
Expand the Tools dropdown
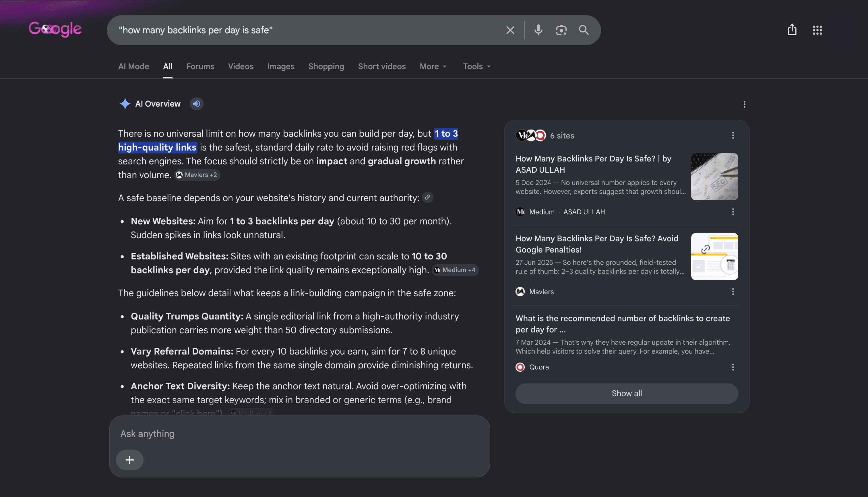tap(477, 67)
